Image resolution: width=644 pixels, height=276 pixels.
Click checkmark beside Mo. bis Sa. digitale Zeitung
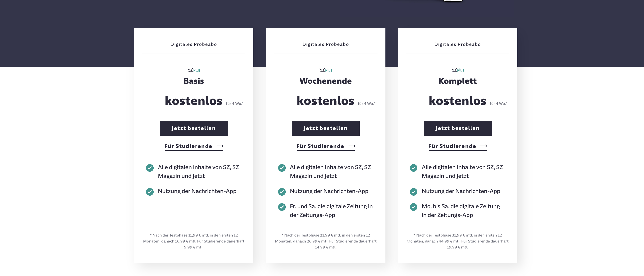[414, 207]
